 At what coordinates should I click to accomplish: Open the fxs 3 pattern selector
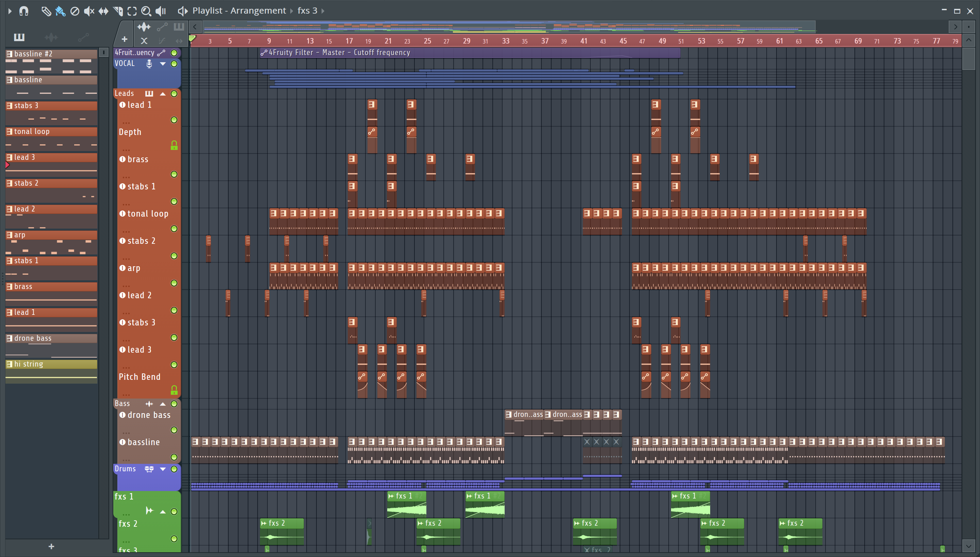307,11
